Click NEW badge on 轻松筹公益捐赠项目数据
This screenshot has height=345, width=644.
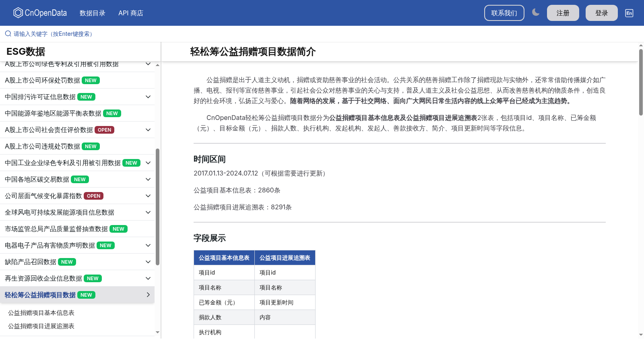coord(86,295)
